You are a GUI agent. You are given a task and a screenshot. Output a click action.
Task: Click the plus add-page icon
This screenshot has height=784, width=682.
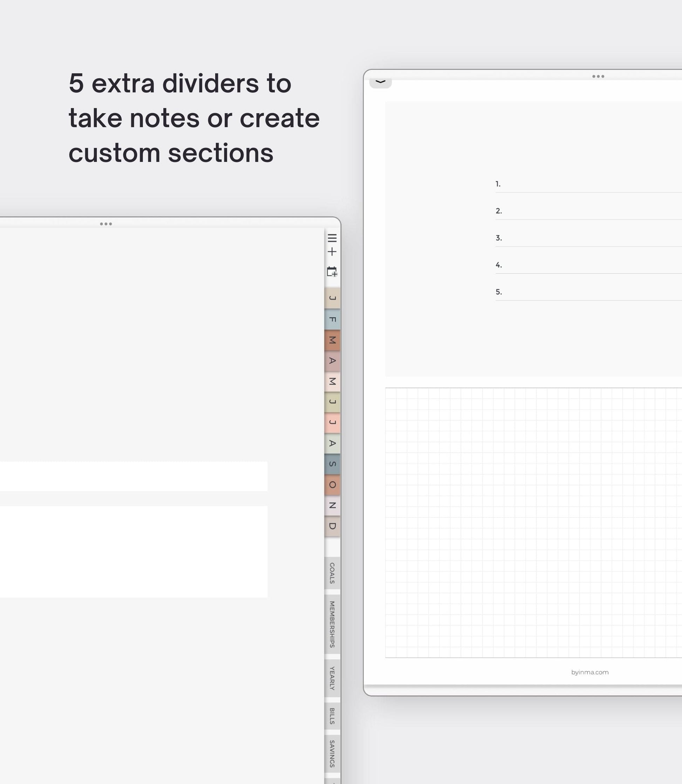click(332, 252)
